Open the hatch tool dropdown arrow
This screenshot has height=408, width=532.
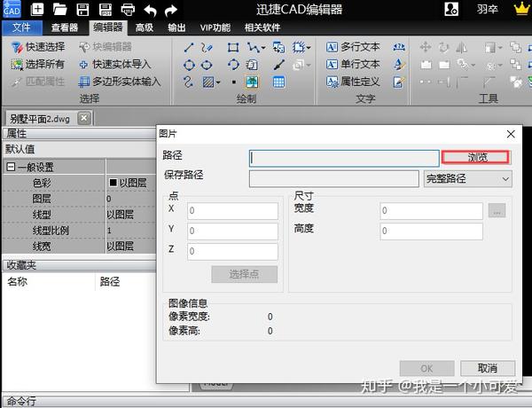[218, 82]
